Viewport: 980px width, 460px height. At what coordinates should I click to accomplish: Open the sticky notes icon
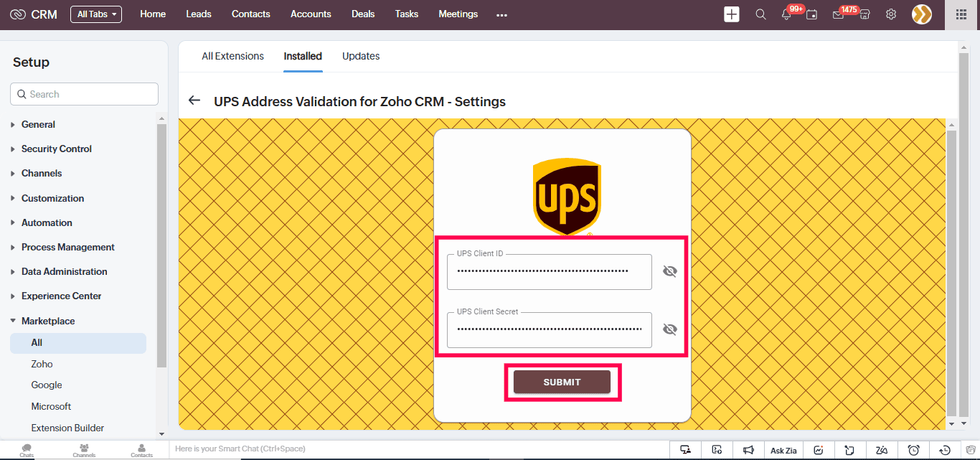click(849, 450)
